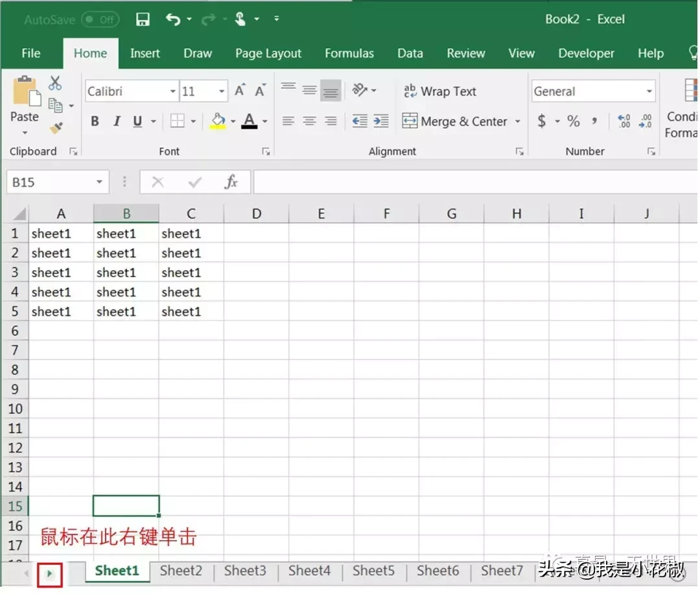This screenshot has width=700, height=594.
Task: Toggle Wrap Text for the cell
Action: [x=440, y=91]
